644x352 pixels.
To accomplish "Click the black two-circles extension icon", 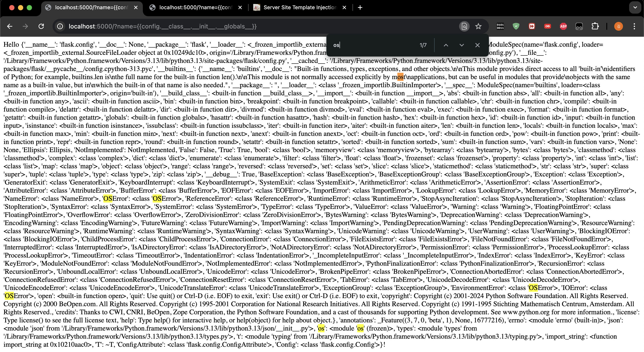I will (x=579, y=26).
